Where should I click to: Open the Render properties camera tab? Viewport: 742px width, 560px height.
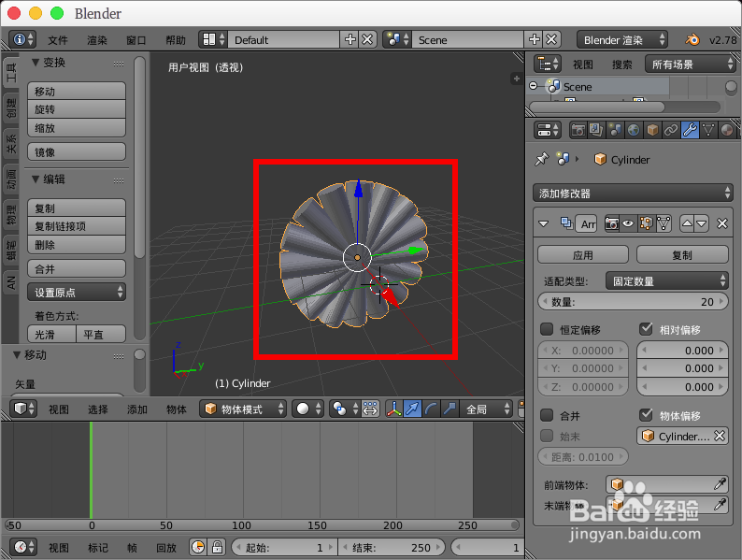(x=578, y=130)
